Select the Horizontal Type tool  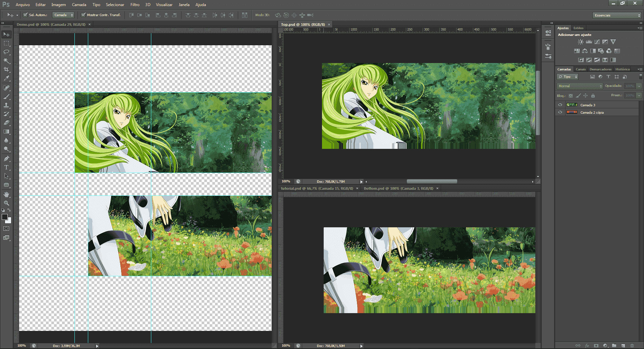(x=6, y=167)
